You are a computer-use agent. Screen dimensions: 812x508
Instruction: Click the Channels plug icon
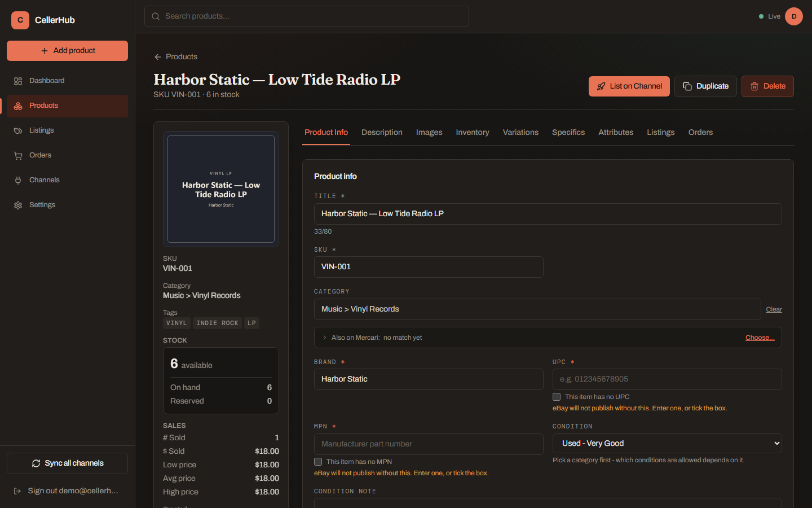18,181
